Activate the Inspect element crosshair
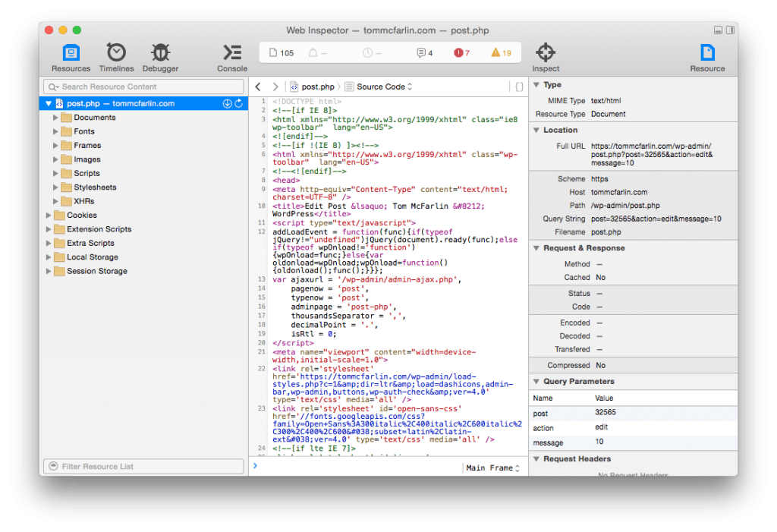The height and width of the screenshot is (532, 777). pyautogui.click(x=546, y=58)
